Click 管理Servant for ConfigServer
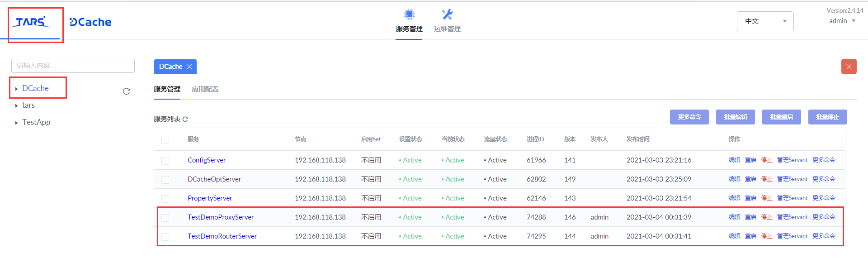 pyautogui.click(x=793, y=160)
